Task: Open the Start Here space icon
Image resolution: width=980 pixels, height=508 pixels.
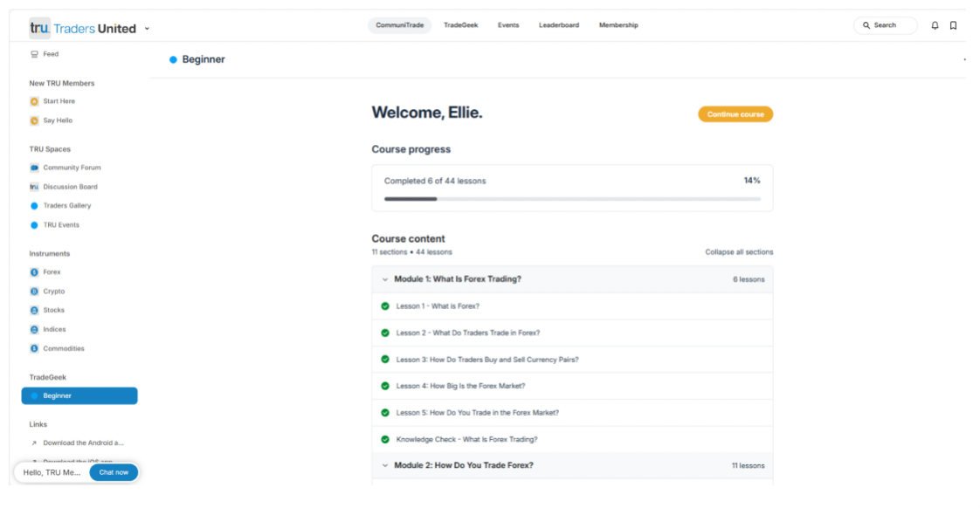Action: coord(34,101)
